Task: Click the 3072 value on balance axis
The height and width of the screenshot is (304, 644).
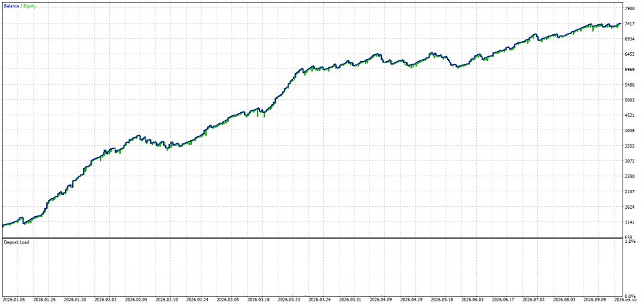Action: pyautogui.click(x=629, y=162)
